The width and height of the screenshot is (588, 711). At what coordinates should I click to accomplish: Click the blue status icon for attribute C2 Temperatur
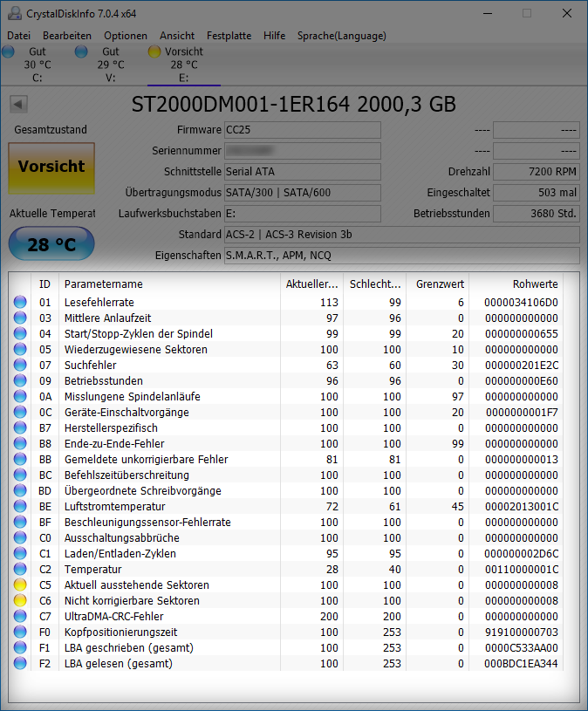(x=20, y=569)
